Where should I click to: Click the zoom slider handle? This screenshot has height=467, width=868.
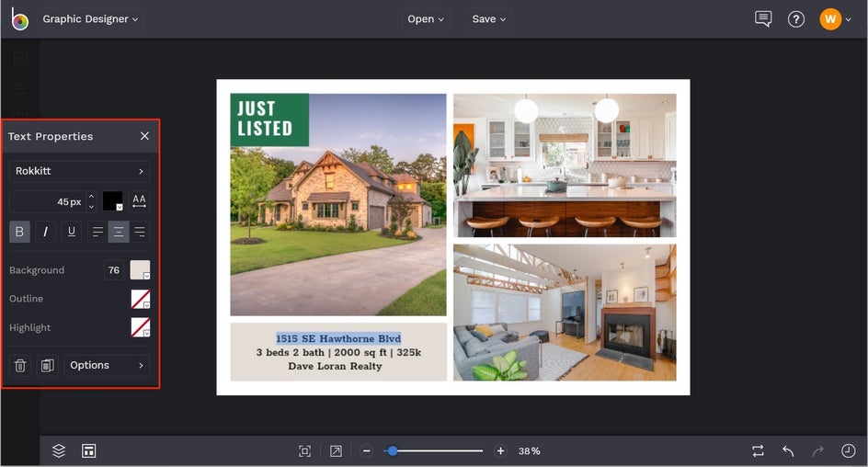(393, 451)
